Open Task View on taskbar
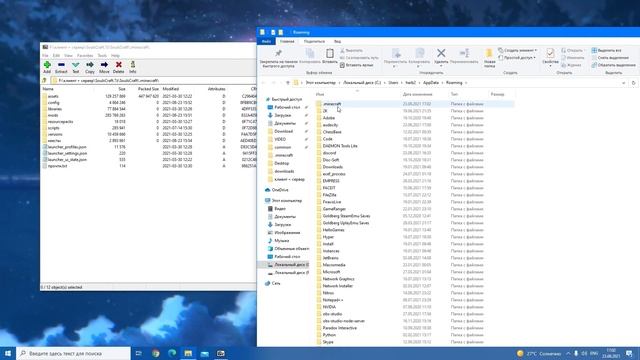 pos(139,353)
